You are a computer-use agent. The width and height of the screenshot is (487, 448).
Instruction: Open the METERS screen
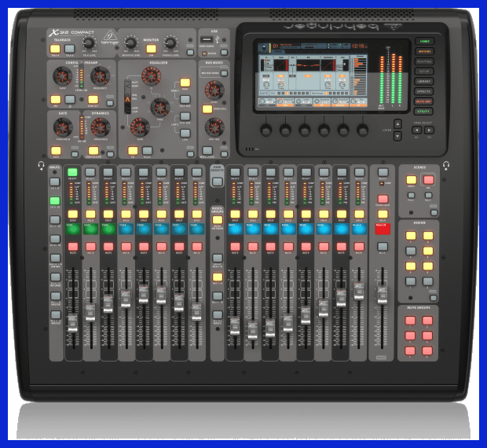click(424, 51)
